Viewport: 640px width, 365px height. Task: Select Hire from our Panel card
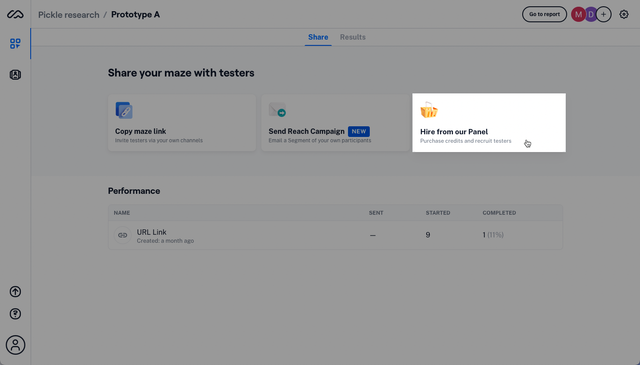[x=489, y=123]
